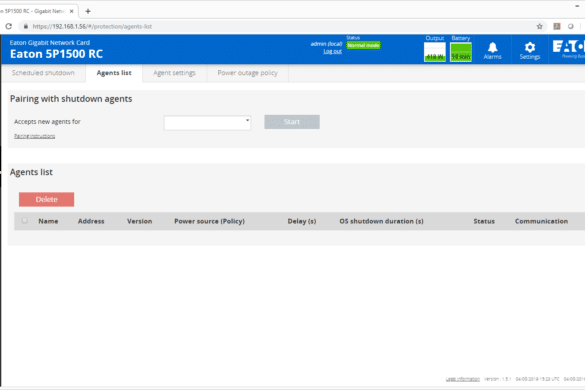
Task: Click the red Delete button
Action: click(46, 199)
